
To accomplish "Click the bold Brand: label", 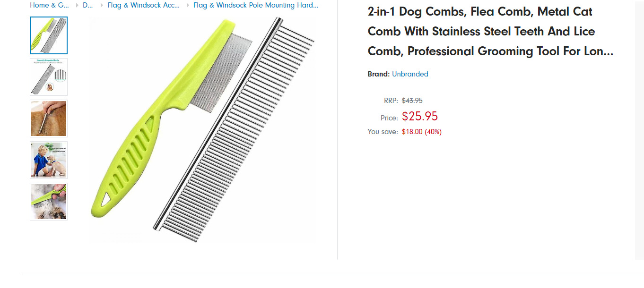I will pos(379,74).
